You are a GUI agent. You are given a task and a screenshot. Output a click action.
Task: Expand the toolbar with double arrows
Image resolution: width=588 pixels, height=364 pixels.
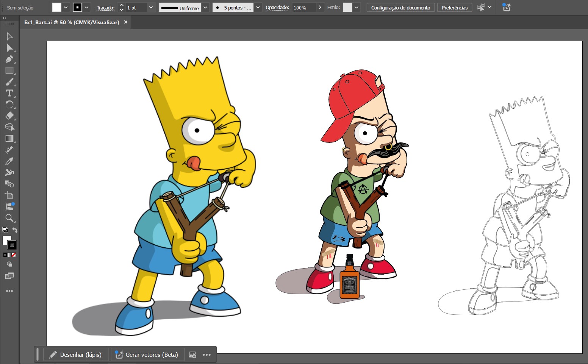5,18
